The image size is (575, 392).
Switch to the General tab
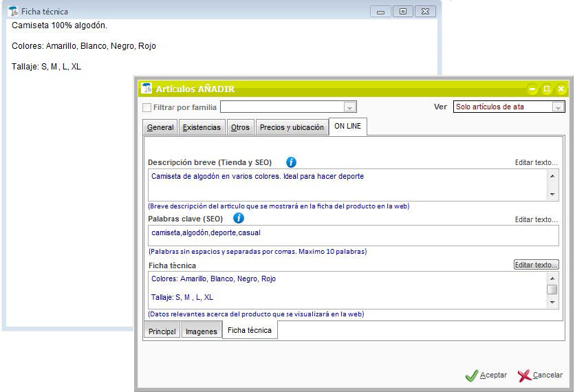pos(160,127)
